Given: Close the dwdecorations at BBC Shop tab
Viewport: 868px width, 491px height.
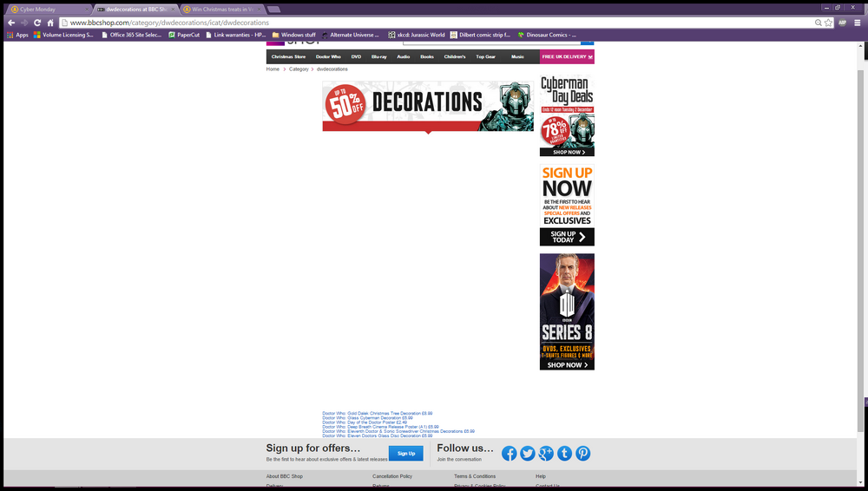Looking at the screenshot, I should (174, 10).
